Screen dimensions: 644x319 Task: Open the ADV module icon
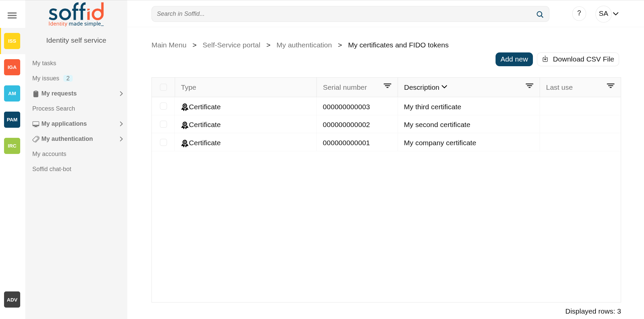click(x=12, y=300)
